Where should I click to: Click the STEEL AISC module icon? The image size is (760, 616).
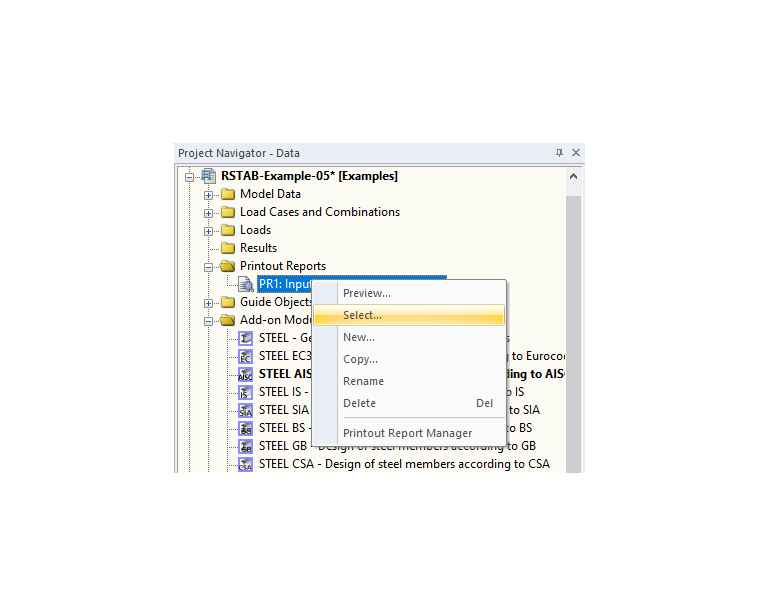(x=246, y=375)
